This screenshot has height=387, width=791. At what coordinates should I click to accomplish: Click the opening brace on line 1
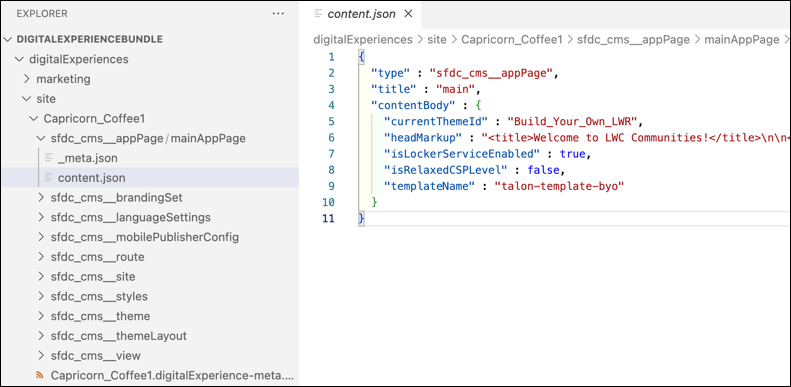(361, 57)
